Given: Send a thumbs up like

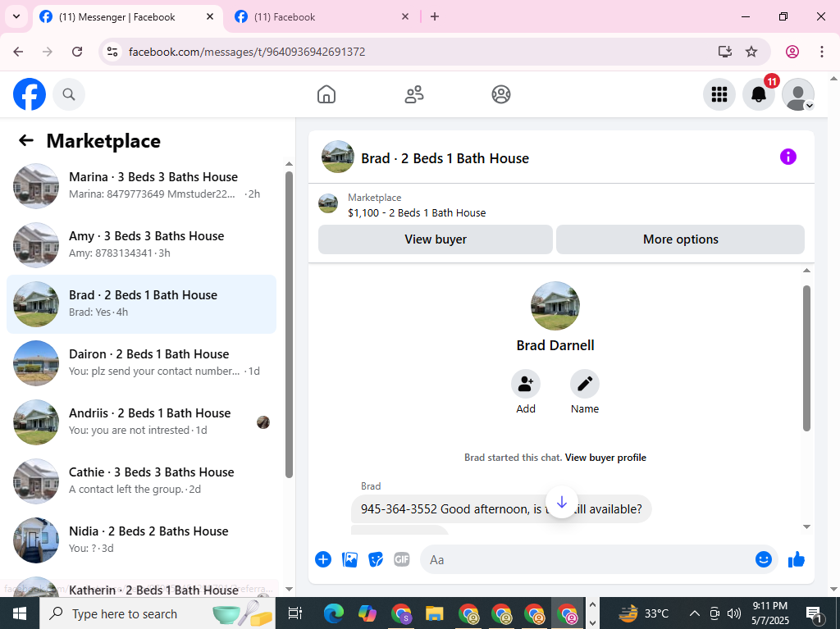Looking at the screenshot, I should [x=797, y=560].
